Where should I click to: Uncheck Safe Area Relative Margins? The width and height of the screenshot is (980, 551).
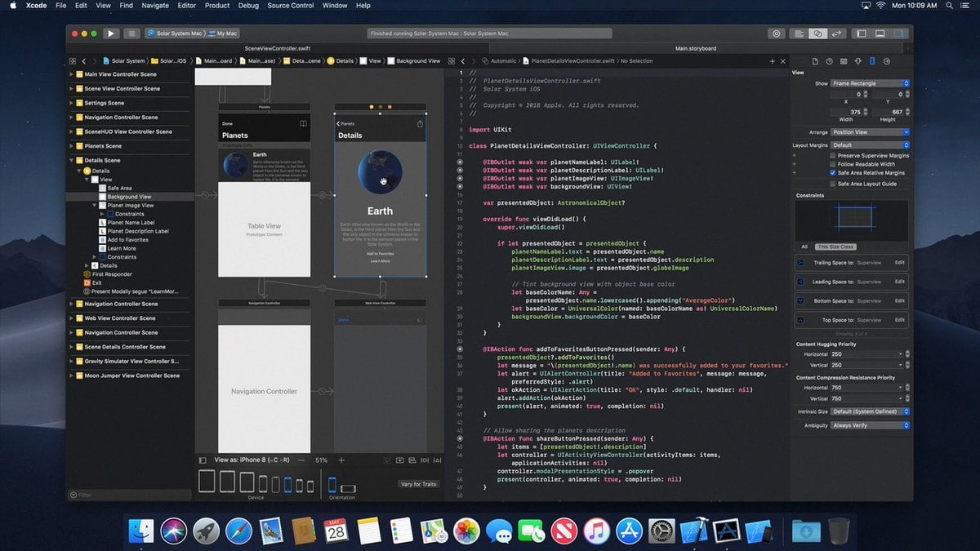click(832, 172)
